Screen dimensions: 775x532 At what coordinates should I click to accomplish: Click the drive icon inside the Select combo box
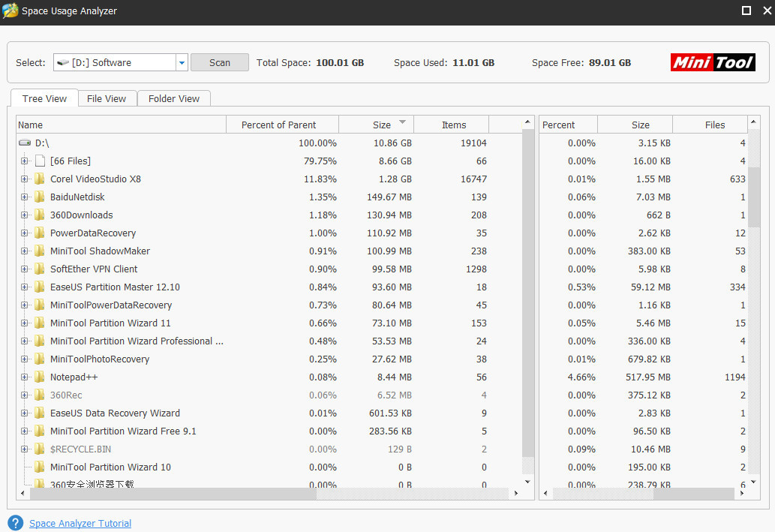(x=63, y=63)
